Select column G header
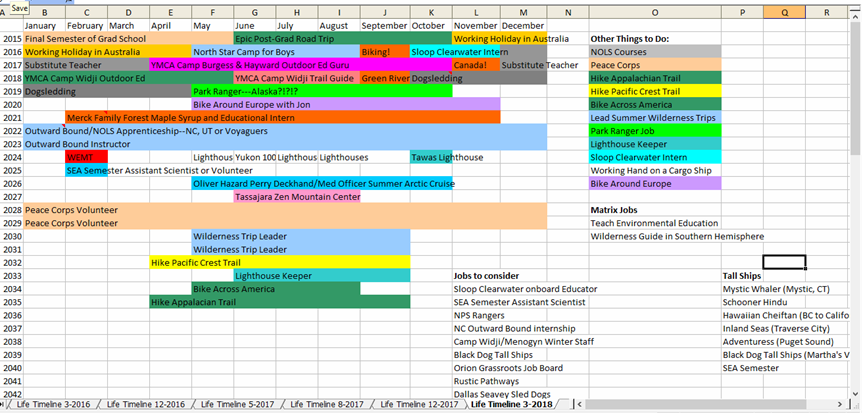 [x=254, y=12]
